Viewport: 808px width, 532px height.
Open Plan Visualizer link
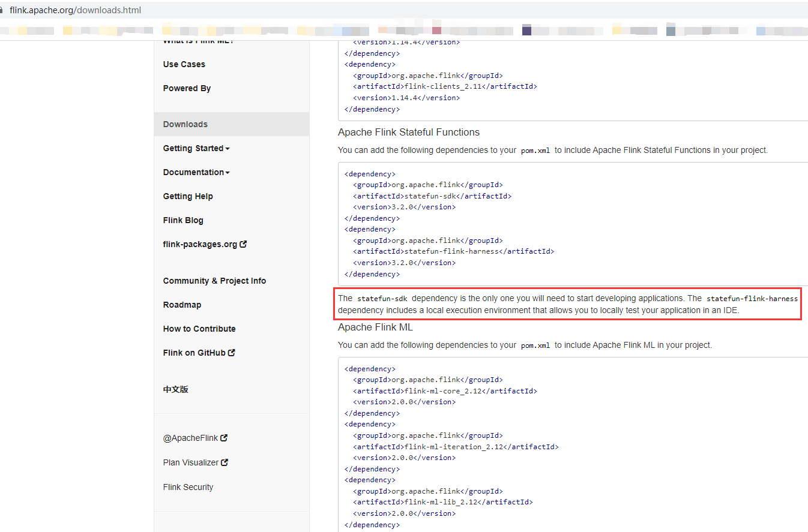[x=196, y=462]
